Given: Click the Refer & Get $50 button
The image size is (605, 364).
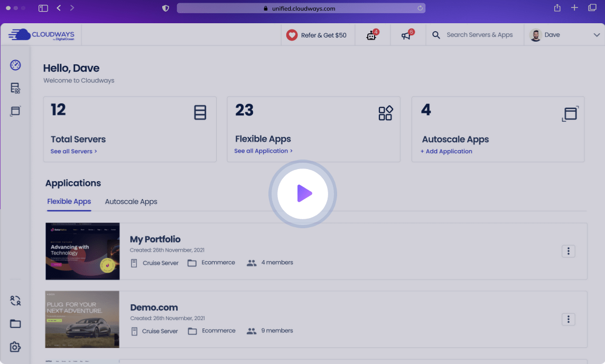Looking at the screenshot, I should pyautogui.click(x=318, y=35).
